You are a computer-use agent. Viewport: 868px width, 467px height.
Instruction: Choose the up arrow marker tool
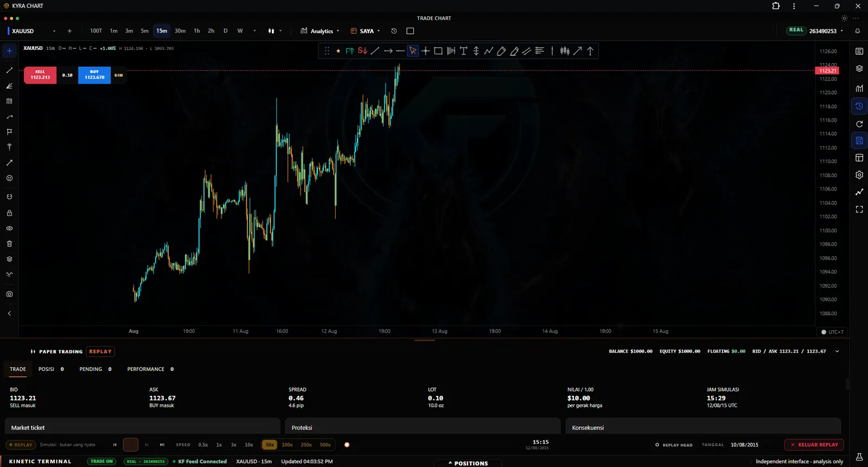pyautogui.click(x=590, y=51)
